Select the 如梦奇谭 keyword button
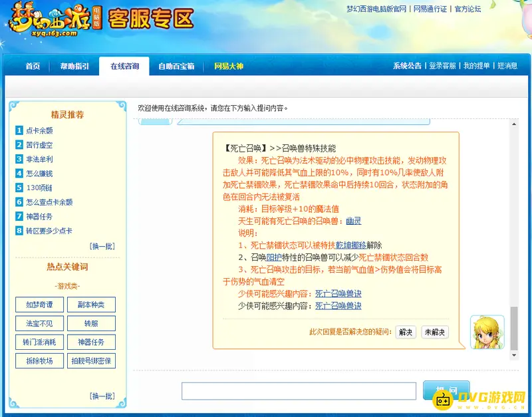The width and height of the screenshot is (532, 417). point(39,305)
